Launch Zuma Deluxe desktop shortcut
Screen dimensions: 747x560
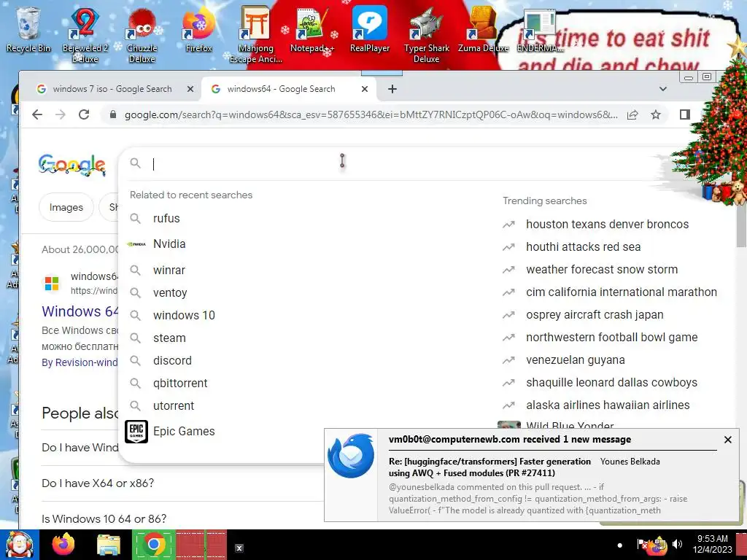coord(483,29)
